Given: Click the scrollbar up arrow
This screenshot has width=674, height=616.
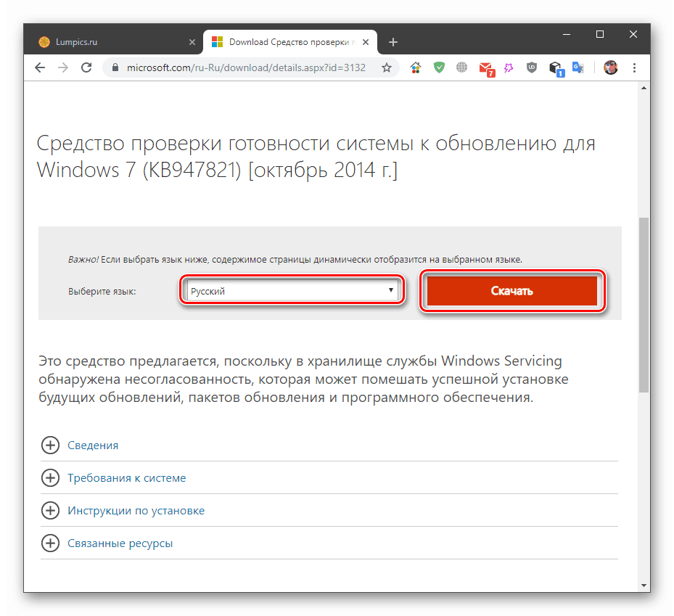Looking at the screenshot, I should (644, 88).
